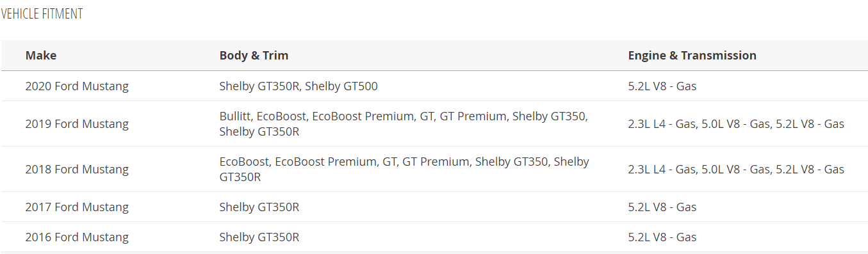Viewport: 868px width, 254px height.
Task: Click the 2016 Shelby GT350R trim cell
Action: click(259, 237)
